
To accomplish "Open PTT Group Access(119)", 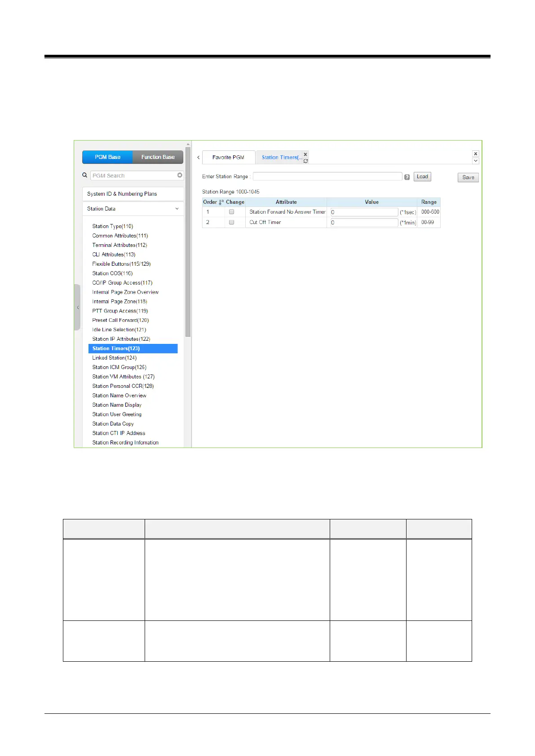I will click(120, 311).
